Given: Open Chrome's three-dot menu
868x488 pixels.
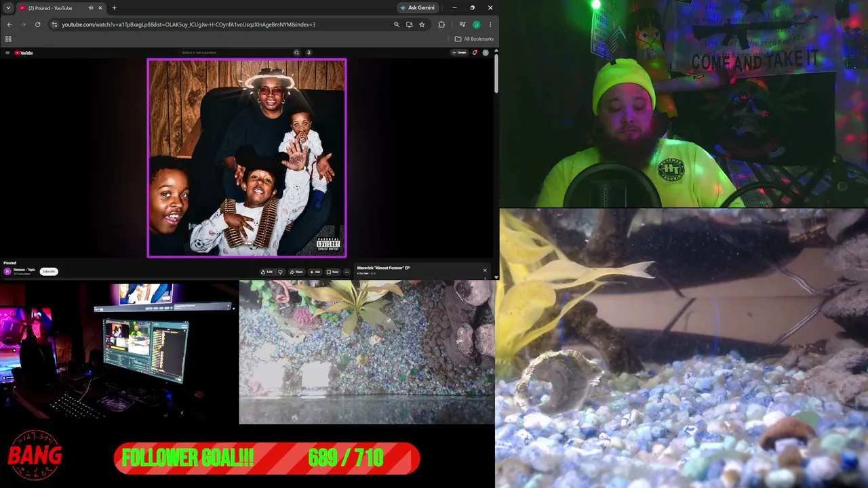Looking at the screenshot, I should click(x=490, y=24).
